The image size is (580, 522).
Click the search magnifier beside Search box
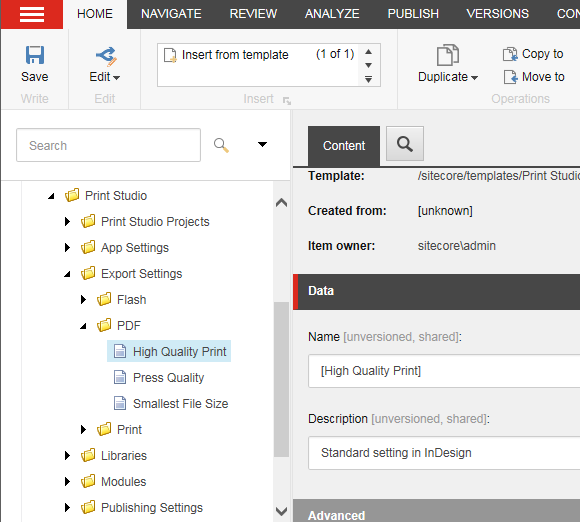(221, 145)
